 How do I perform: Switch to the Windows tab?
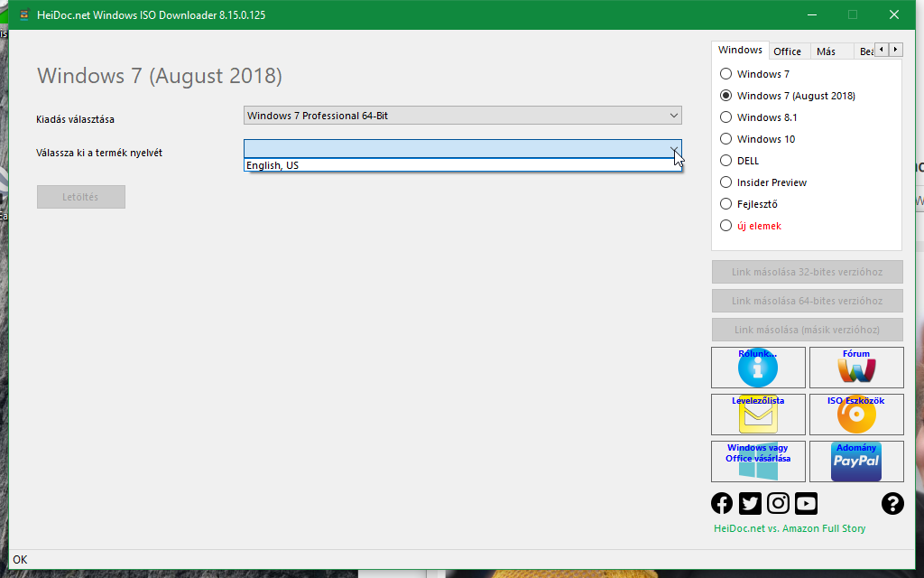point(740,51)
